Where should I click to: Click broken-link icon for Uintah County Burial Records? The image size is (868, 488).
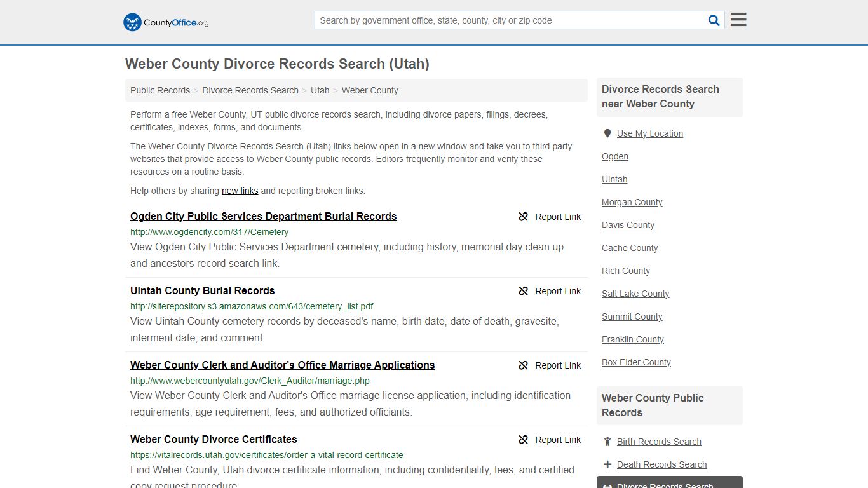pos(524,291)
